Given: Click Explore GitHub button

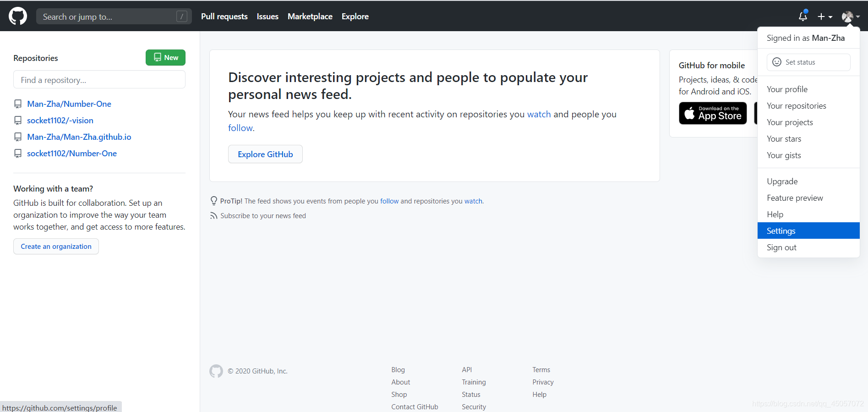Looking at the screenshot, I should point(265,154).
